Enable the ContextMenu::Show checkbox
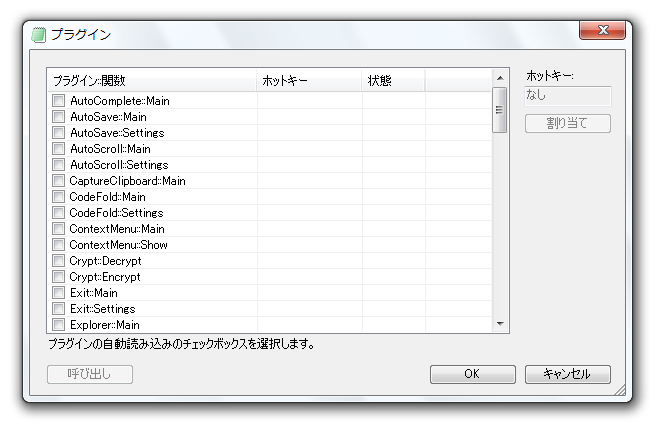 pos(59,244)
